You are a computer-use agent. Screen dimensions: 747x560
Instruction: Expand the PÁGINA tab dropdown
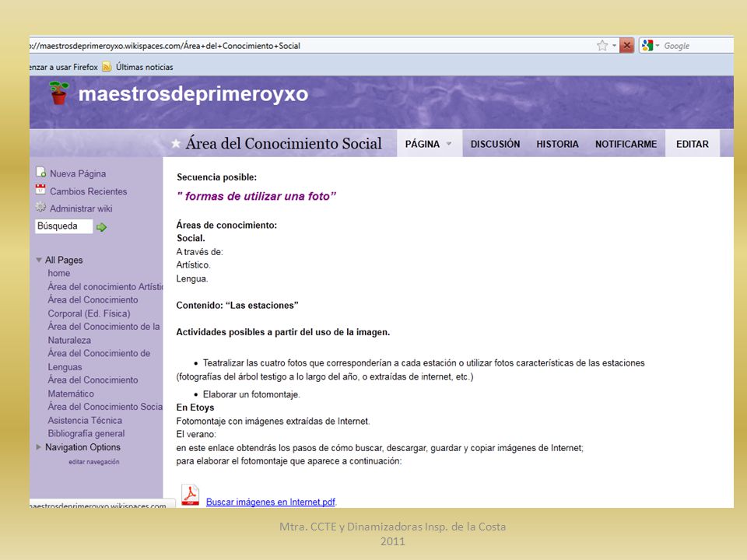(x=449, y=144)
